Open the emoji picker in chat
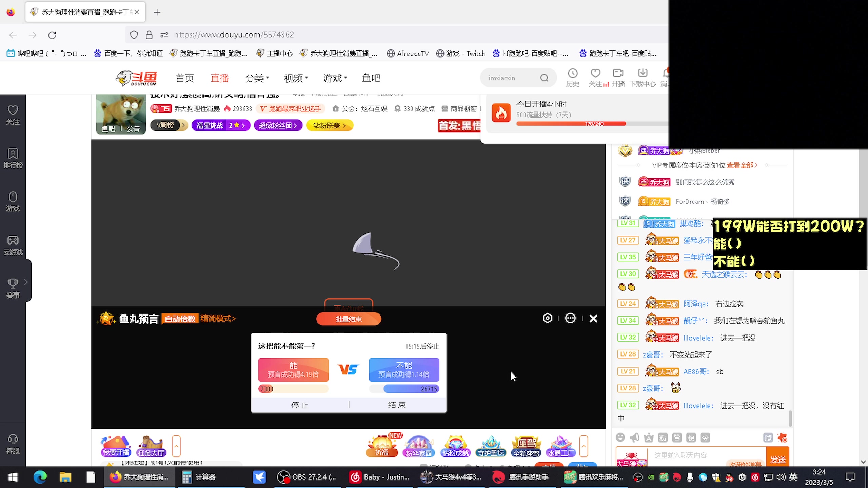Viewport: 868px width, 488px height. coord(620,438)
